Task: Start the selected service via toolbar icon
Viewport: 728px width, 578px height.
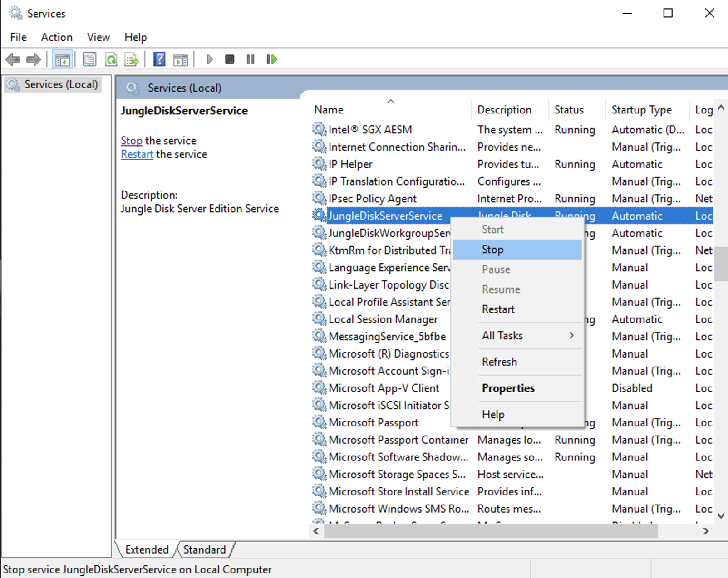Action: [x=209, y=59]
